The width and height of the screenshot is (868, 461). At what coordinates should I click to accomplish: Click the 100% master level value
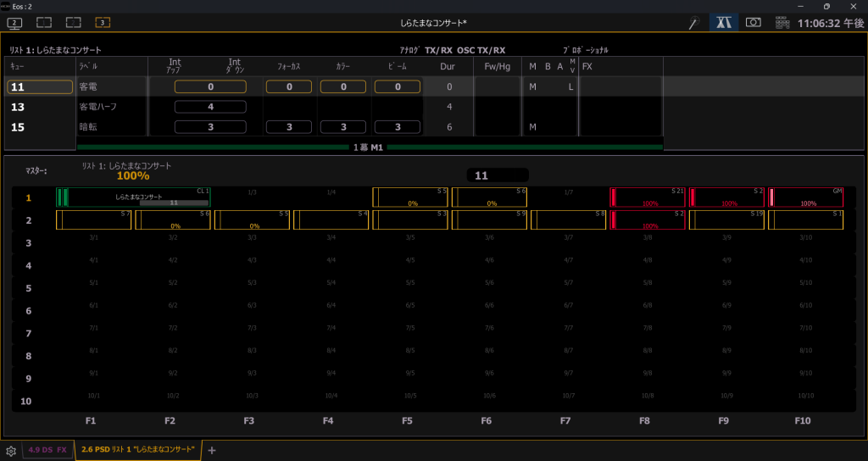(133, 176)
